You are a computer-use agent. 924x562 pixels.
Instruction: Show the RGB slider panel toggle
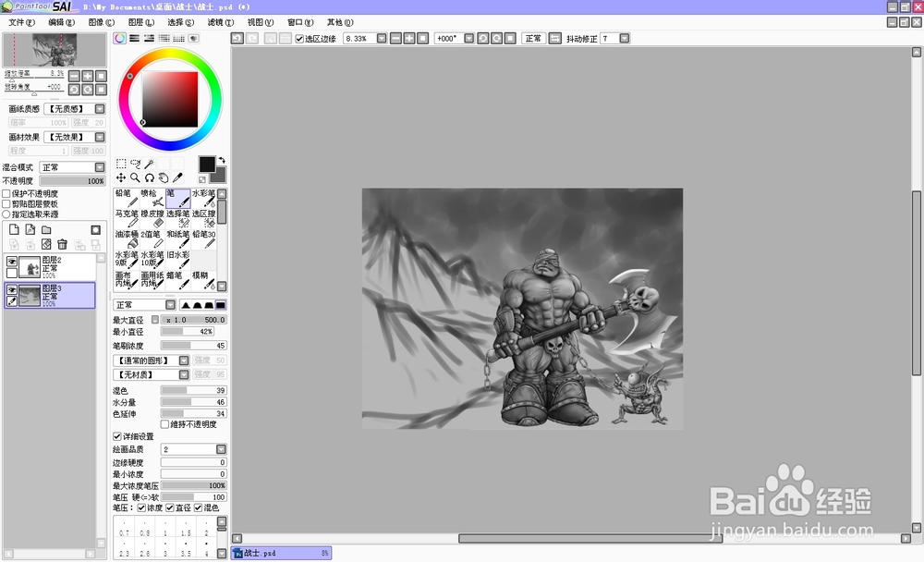(134, 38)
